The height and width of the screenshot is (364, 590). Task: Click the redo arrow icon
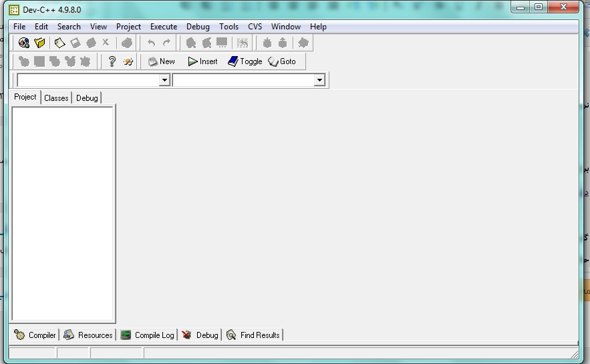[166, 43]
